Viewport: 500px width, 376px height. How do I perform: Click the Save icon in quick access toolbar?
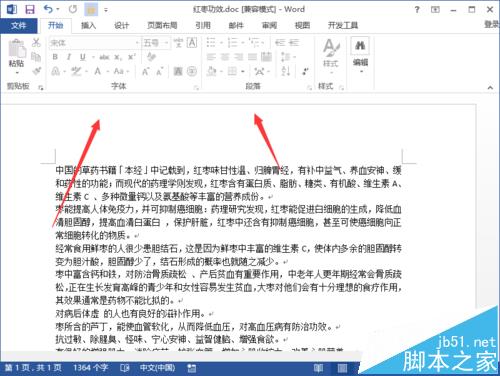point(30,9)
